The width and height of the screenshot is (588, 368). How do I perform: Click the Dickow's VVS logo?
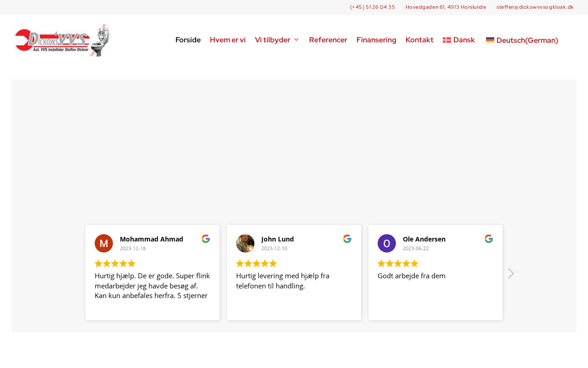pyautogui.click(x=62, y=40)
